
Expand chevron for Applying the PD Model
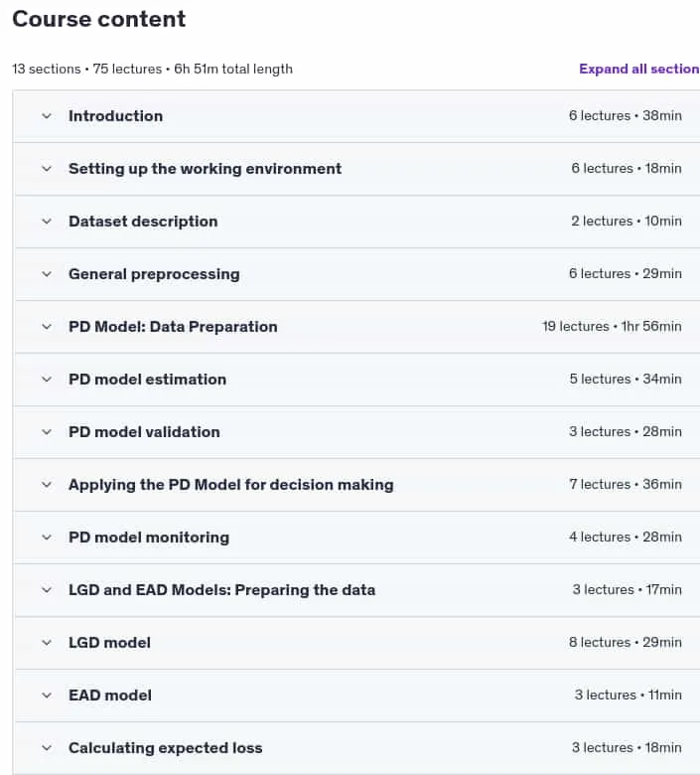click(x=47, y=485)
